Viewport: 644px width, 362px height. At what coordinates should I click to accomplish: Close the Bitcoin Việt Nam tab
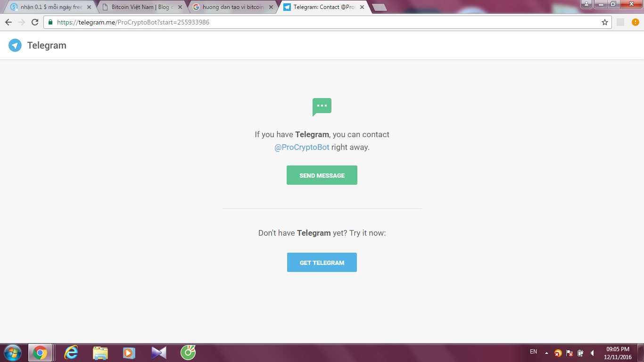click(x=180, y=7)
